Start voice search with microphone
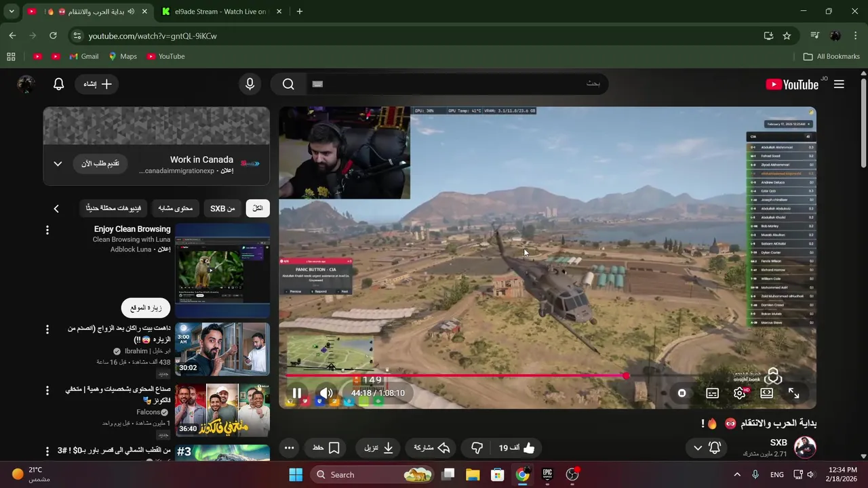The height and width of the screenshot is (488, 868). tap(250, 84)
